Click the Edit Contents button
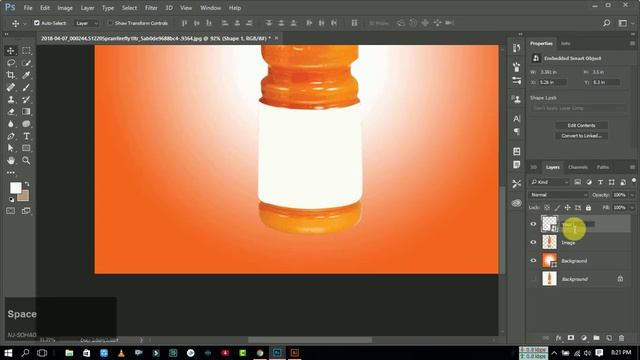 [581, 125]
